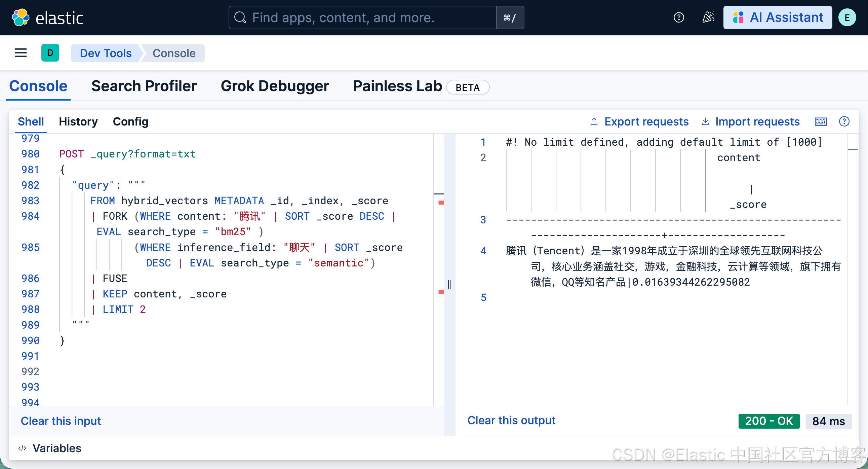The height and width of the screenshot is (469, 868).
Task: Open console help circle icon
Action: [844, 122]
